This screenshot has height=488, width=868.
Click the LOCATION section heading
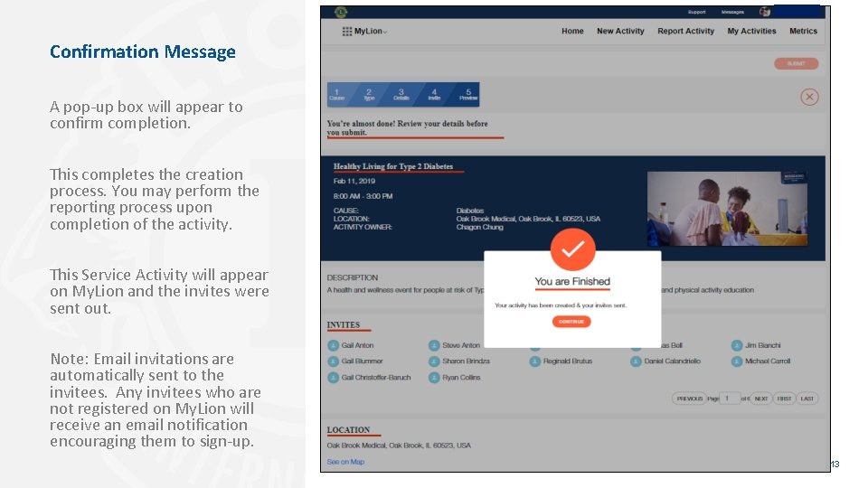pyautogui.click(x=348, y=430)
